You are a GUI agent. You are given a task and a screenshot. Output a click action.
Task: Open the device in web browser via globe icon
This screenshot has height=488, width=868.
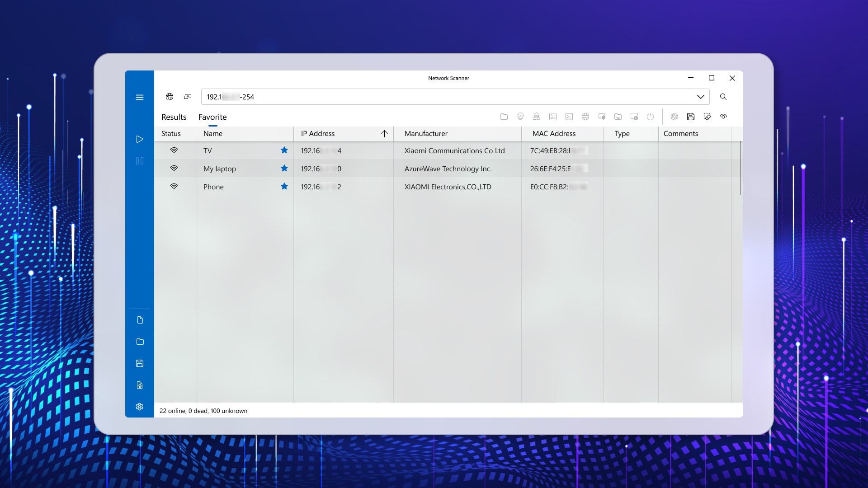(x=585, y=117)
